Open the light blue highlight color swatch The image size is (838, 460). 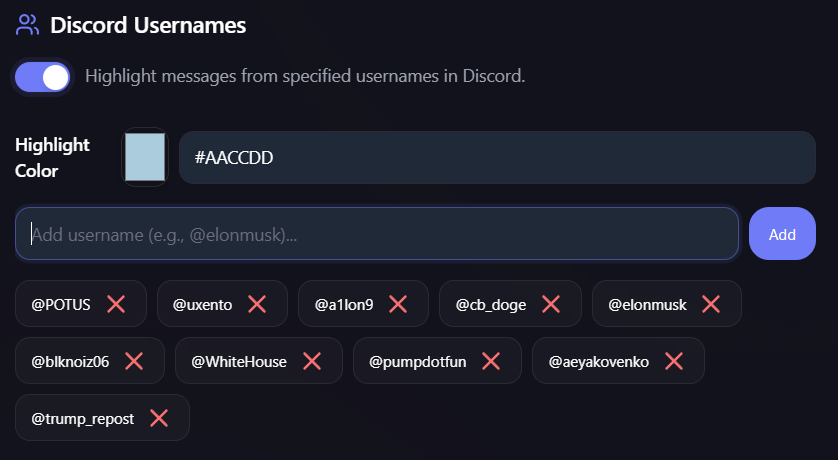[x=145, y=157]
